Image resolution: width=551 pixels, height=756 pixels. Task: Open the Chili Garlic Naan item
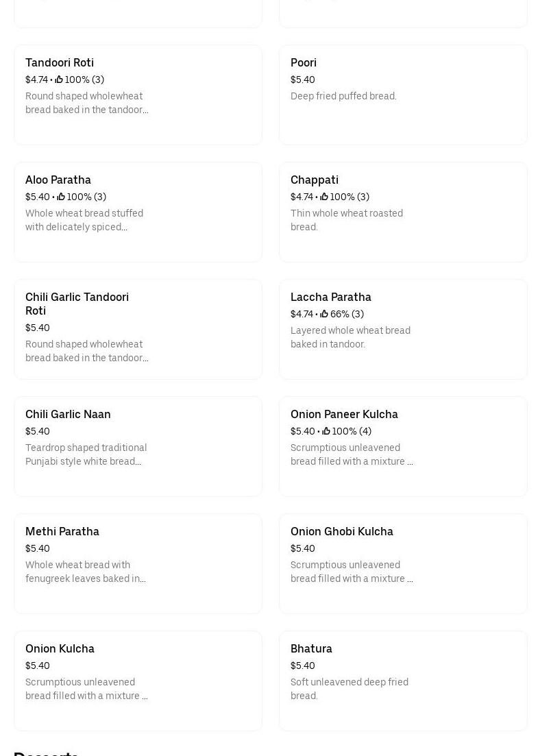(x=68, y=414)
